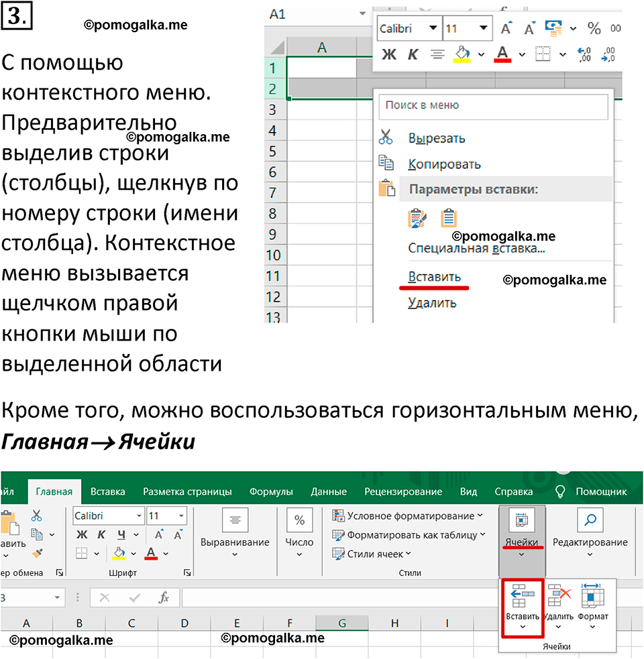Screen dimensions: 644x659
Task: Click percent style in mini toolbar
Action: click(x=594, y=28)
